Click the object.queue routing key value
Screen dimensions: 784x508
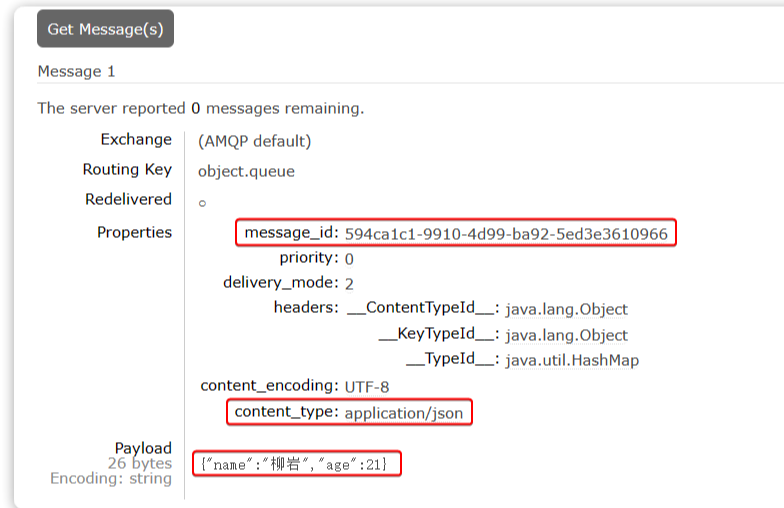[246, 171]
